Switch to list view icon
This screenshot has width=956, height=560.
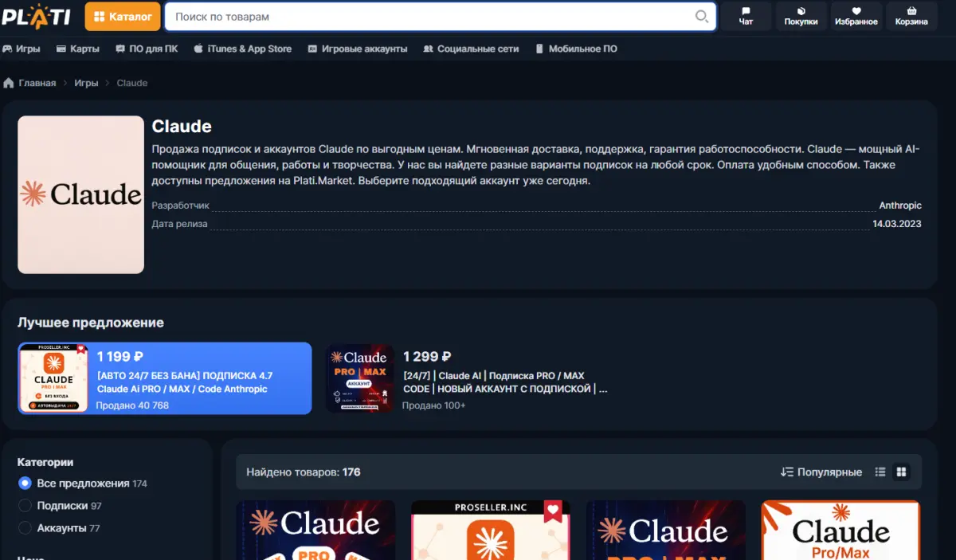tap(880, 472)
